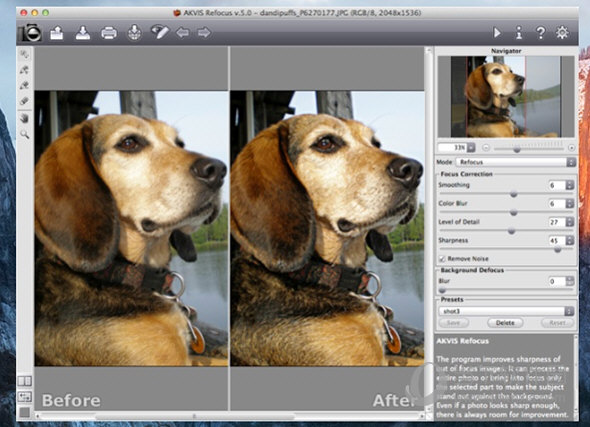Click the Smoothing slider handle
Image resolution: width=590 pixels, height=427 pixels.
pyautogui.click(x=513, y=195)
